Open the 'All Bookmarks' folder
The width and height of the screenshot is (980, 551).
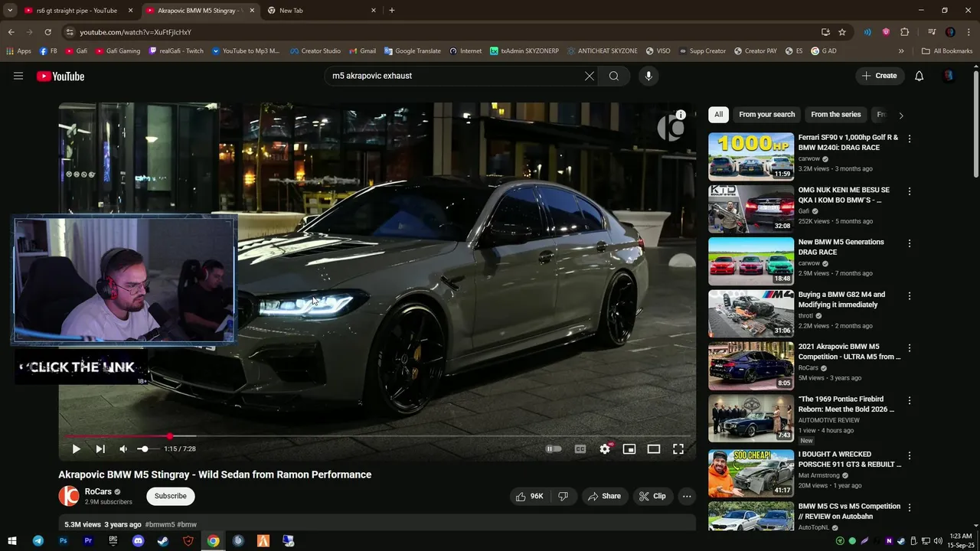[x=947, y=51]
